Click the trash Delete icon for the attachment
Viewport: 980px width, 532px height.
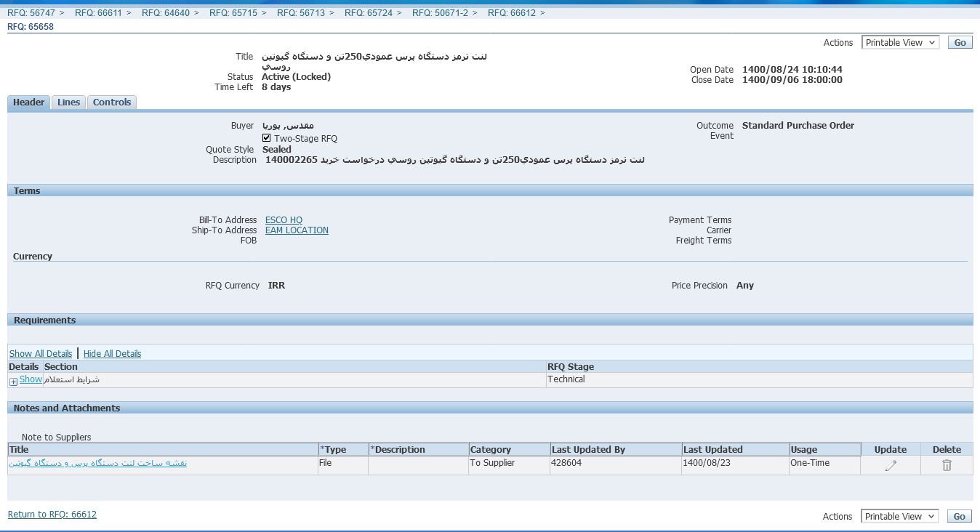pyautogui.click(x=947, y=465)
